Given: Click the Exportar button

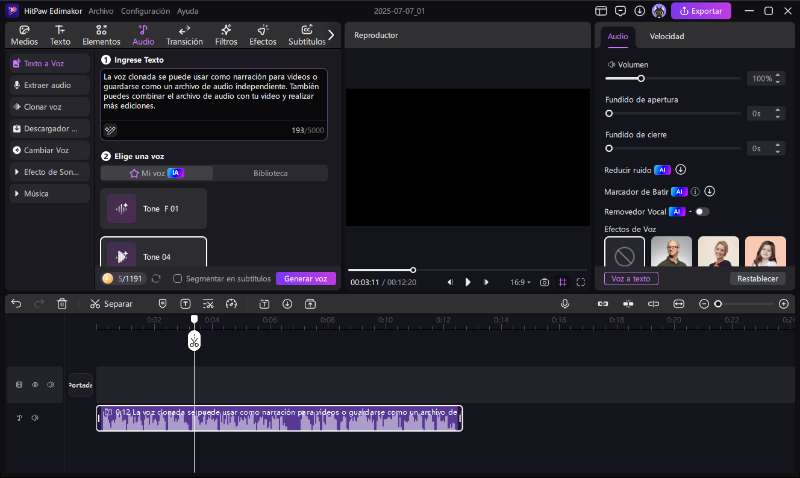Looking at the screenshot, I should (x=701, y=11).
